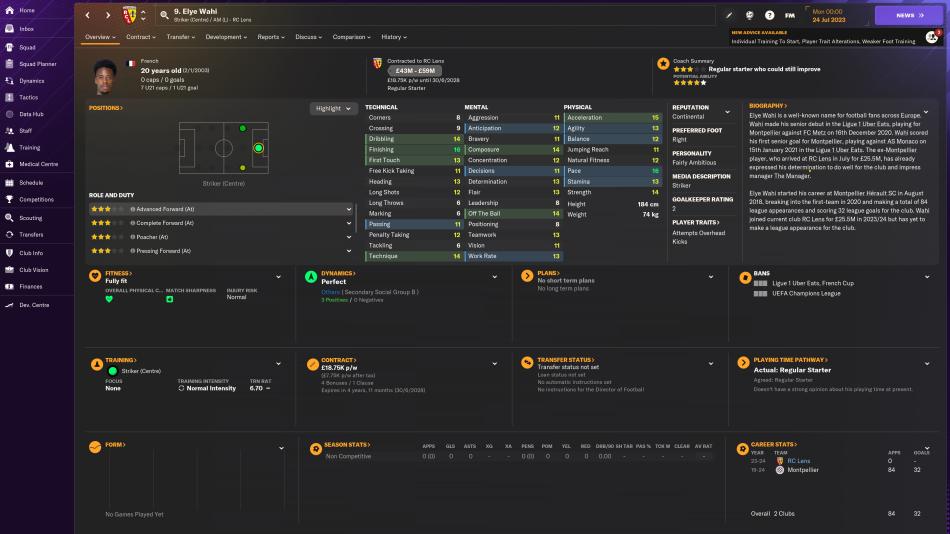Screen dimensions: 950x534
Task: Click the £43M - £59M value badge
Action: point(415,71)
